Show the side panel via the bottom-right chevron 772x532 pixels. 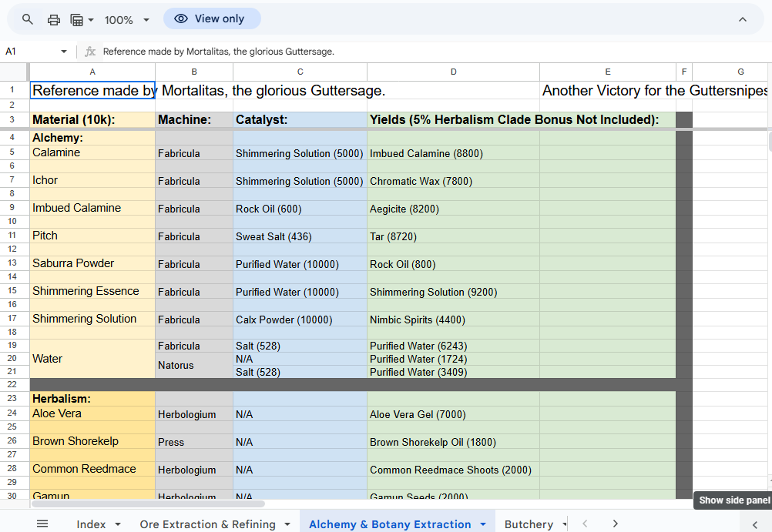754,524
